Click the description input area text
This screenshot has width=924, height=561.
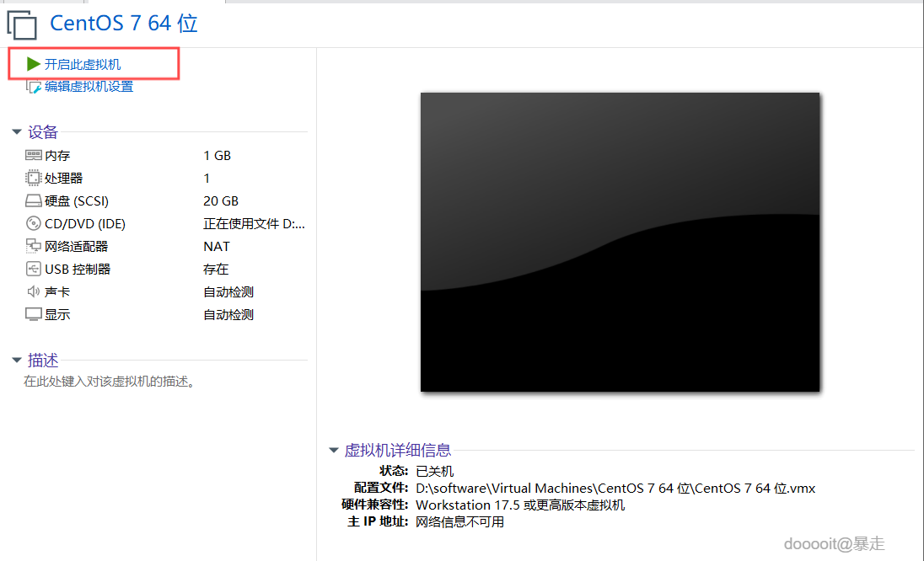109,382
